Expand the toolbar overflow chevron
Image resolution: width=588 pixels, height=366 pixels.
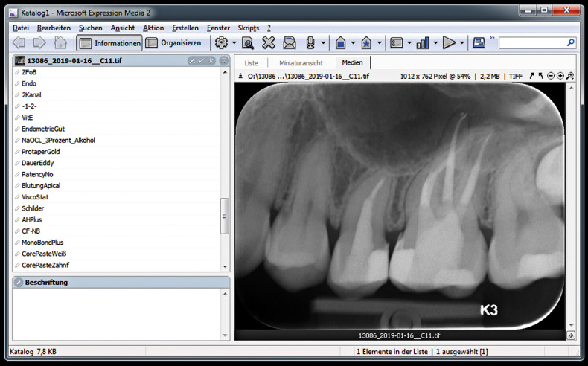(x=492, y=38)
